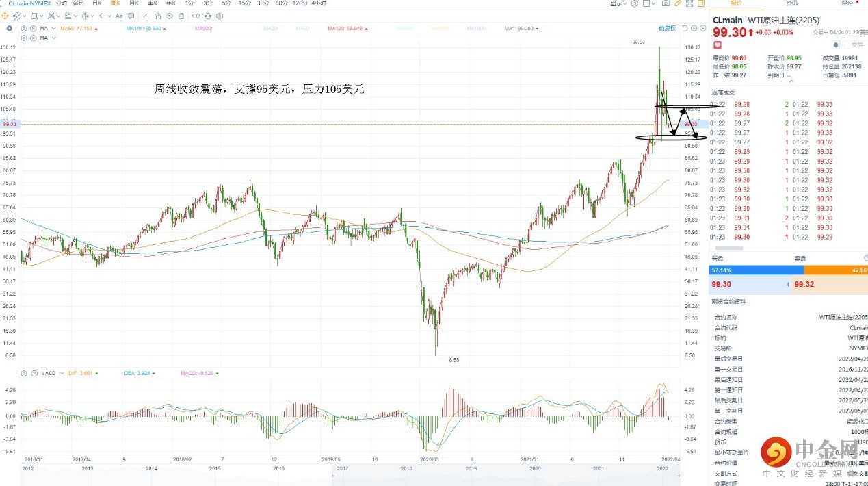Click the 前复权 adjustment button

coord(667,28)
